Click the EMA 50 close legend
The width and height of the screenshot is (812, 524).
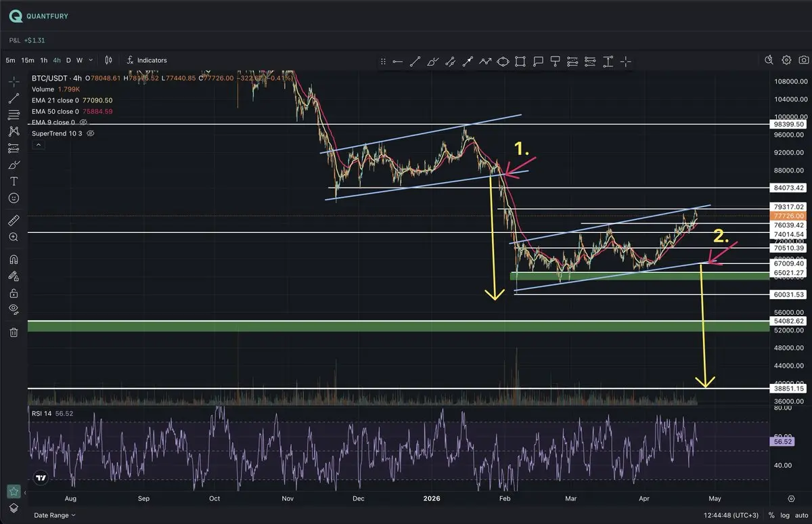pyautogui.click(x=72, y=111)
